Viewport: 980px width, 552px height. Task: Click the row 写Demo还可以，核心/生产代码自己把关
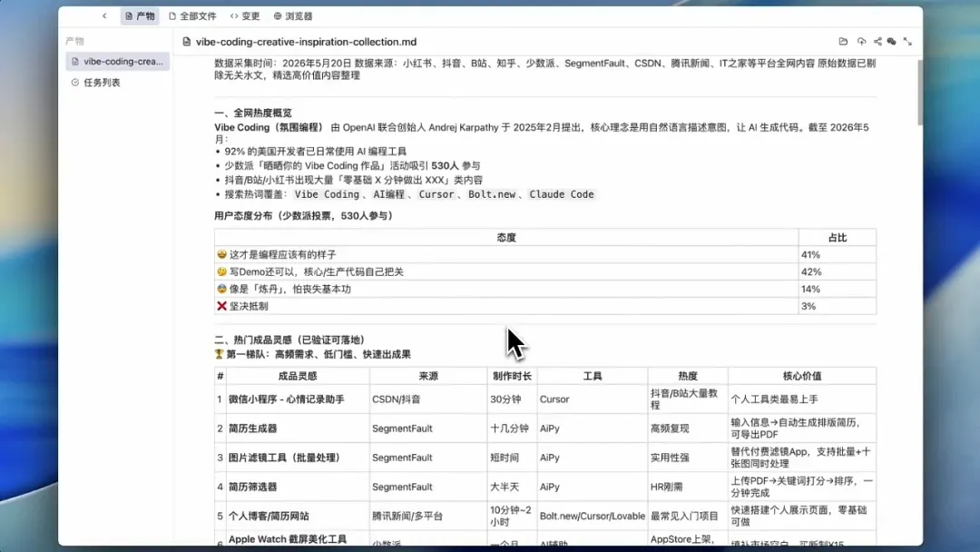point(545,272)
